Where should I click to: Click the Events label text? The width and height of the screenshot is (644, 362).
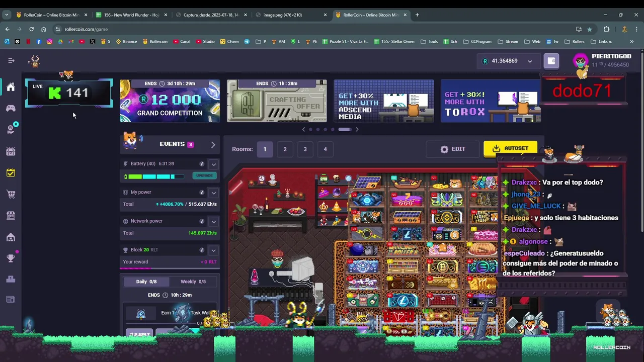[172, 144]
